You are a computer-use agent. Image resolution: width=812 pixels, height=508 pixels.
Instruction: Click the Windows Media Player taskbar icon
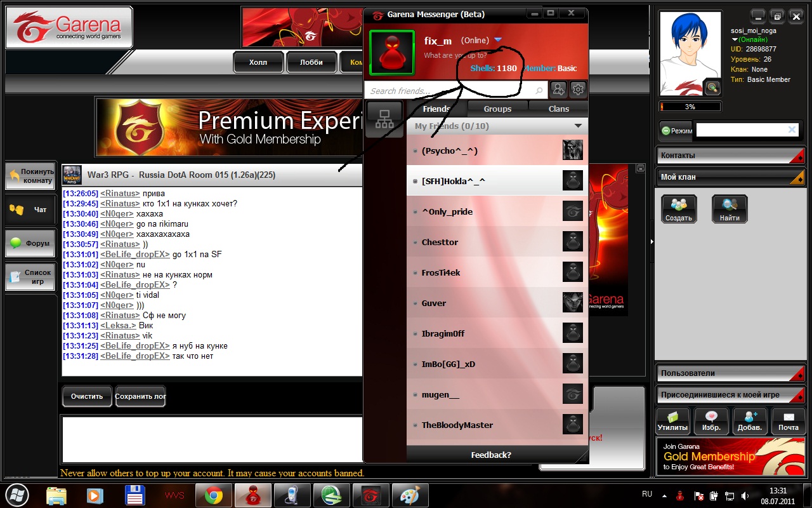[95, 495]
